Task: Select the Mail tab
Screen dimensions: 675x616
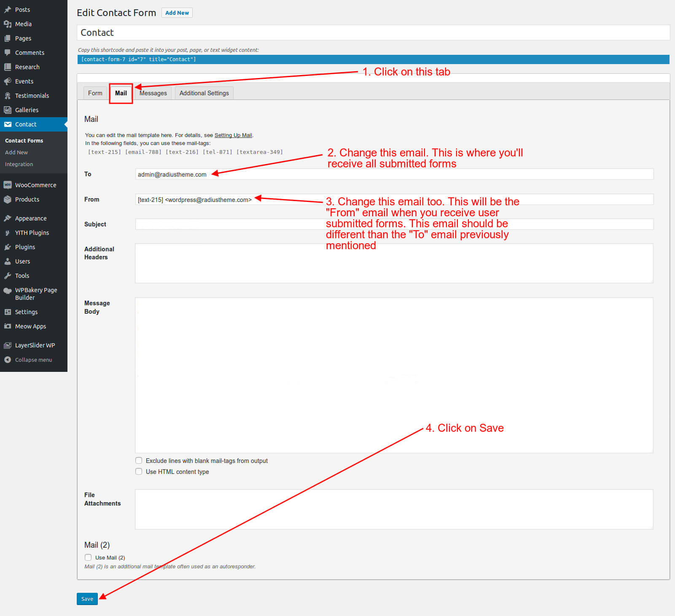Action: (121, 93)
